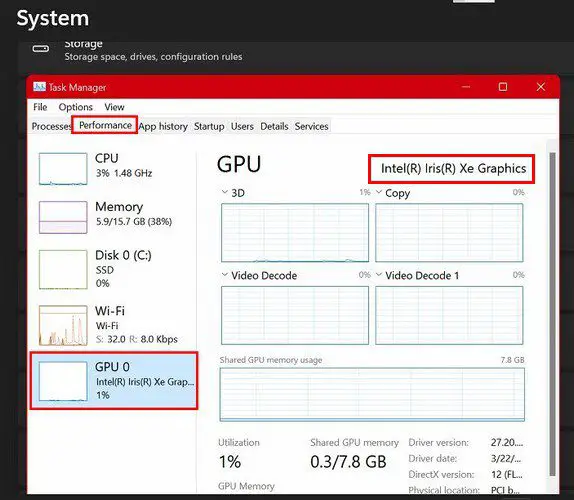Select the GPU 0 graph thumbnail
The height and width of the screenshot is (500, 574).
pos(63,381)
